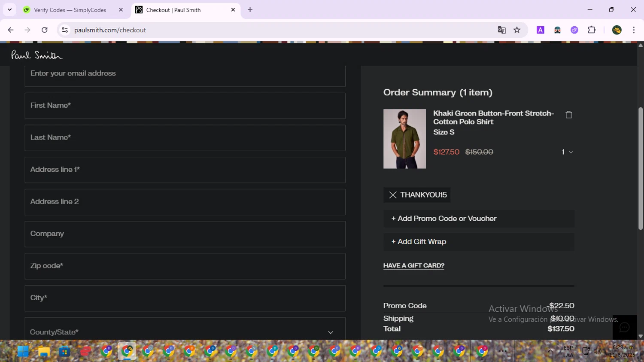
Task: Open the clock and date panel
Action: tap(622, 351)
